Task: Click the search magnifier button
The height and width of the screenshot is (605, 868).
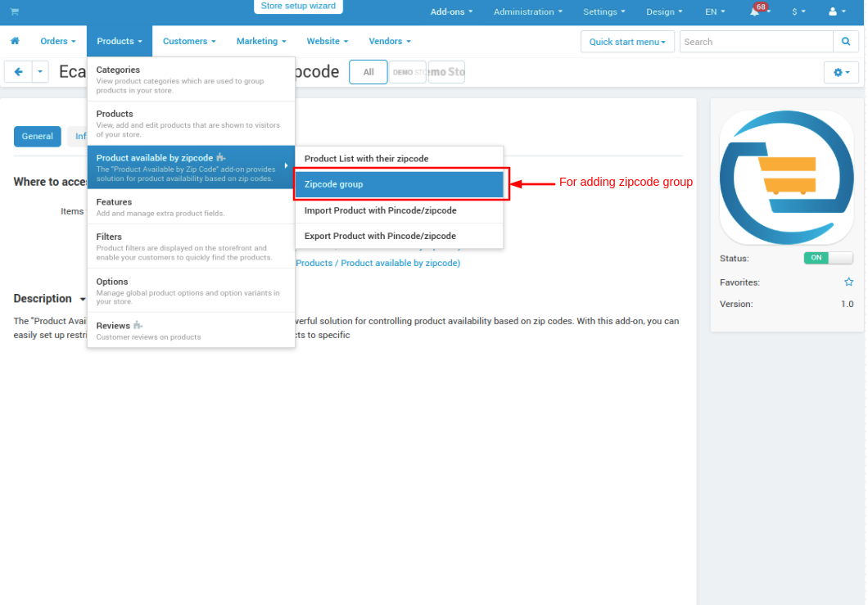Action: coord(845,42)
